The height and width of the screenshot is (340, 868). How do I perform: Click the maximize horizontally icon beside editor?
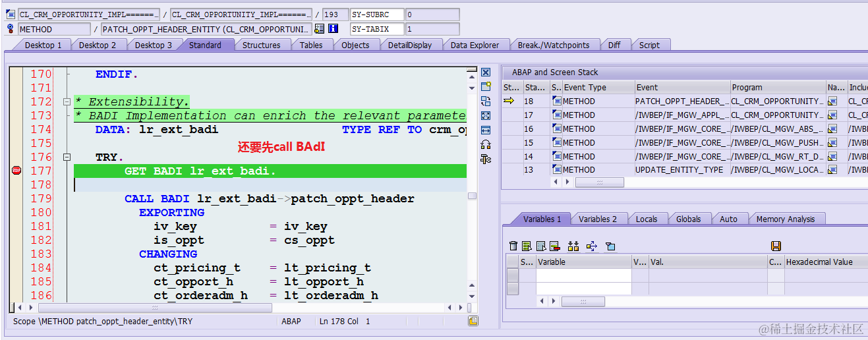click(x=486, y=130)
